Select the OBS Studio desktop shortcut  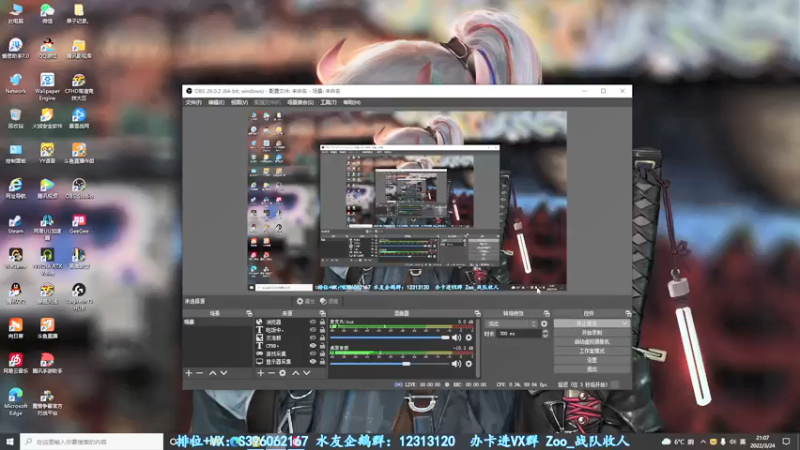[x=79, y=188]
